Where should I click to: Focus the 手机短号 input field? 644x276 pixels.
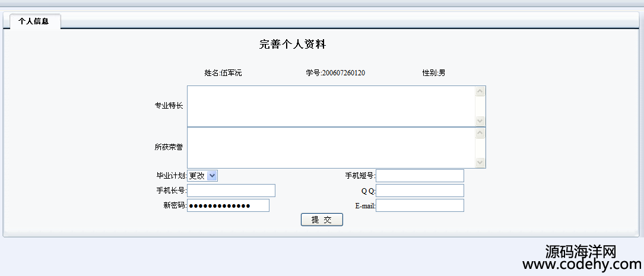[420, 176]
